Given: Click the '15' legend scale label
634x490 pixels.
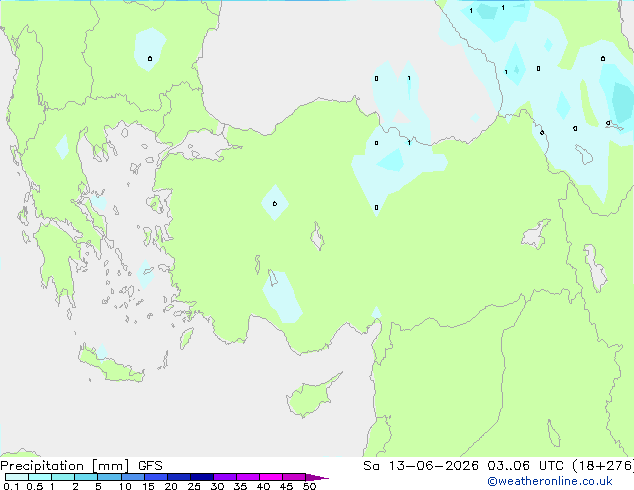Looking at the screenshot, I should pyautogui.click(x=148, y=486).
